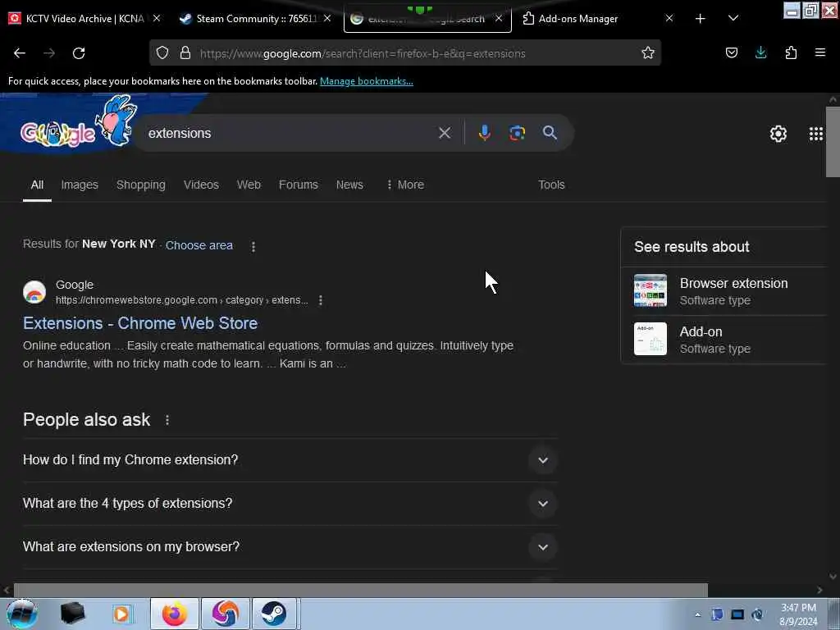
Task: Open the More search filters dropdown
Action: pyautogui.click(x=405, y=185)
